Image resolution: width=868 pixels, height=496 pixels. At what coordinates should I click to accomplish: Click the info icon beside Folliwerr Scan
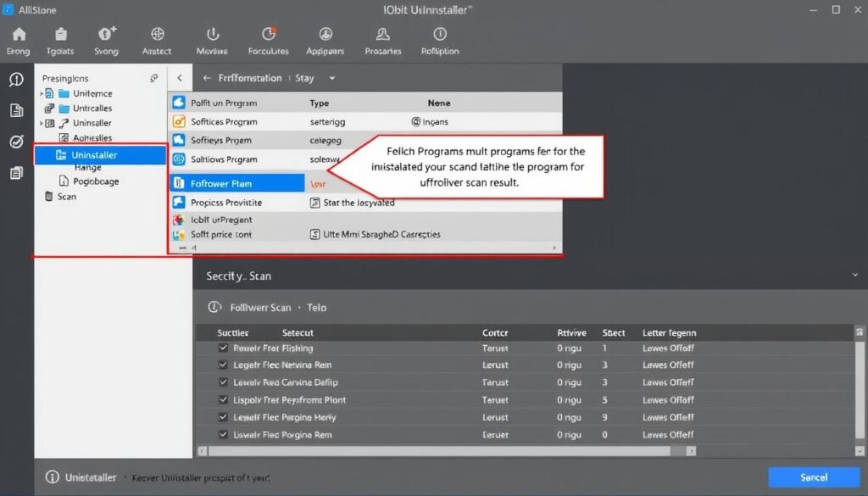point(214,307)
